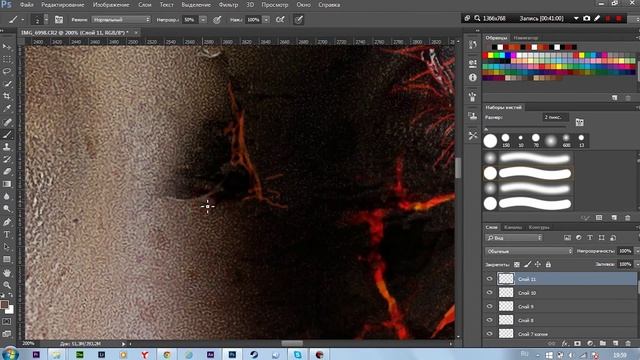
Task: Select the 150 brush preset thumbnail
Action: click(x=506, y=140)
